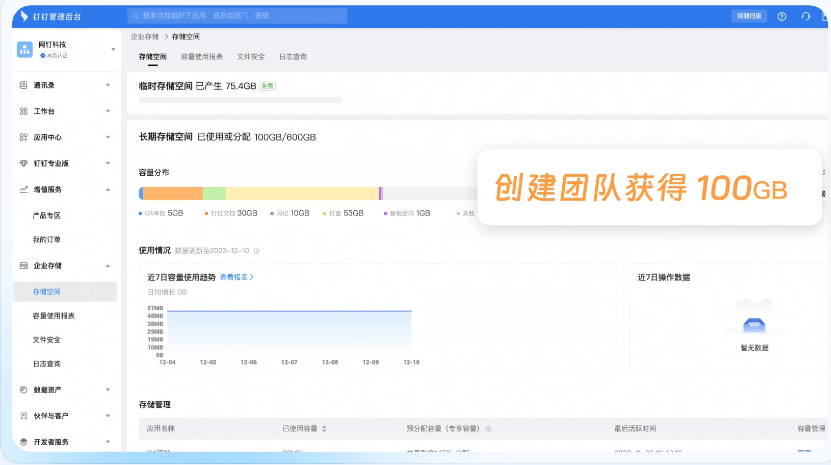Switch to the 存储空间 tab
831x465 pixels.
pos(153,57)
